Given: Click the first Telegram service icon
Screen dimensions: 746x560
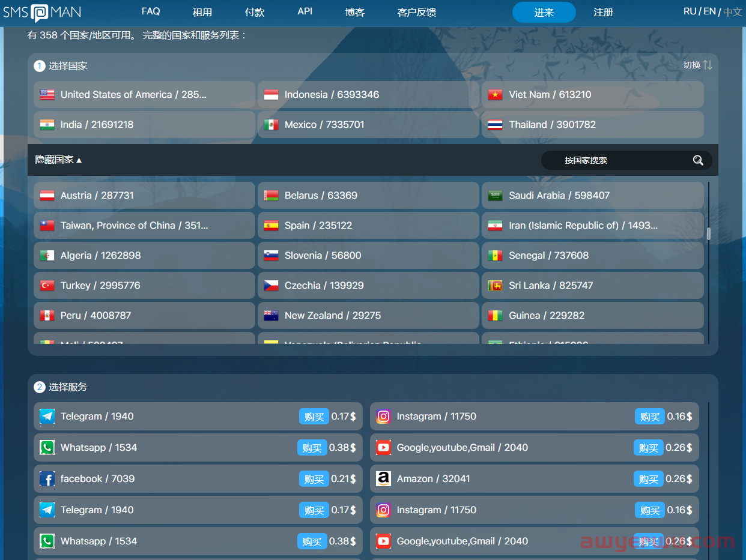Looking at the screenshot, I should click(47, 417).
